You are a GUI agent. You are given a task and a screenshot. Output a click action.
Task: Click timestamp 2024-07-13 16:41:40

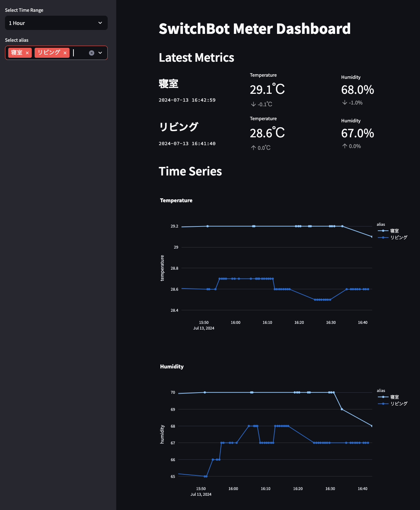click(187, 144)
